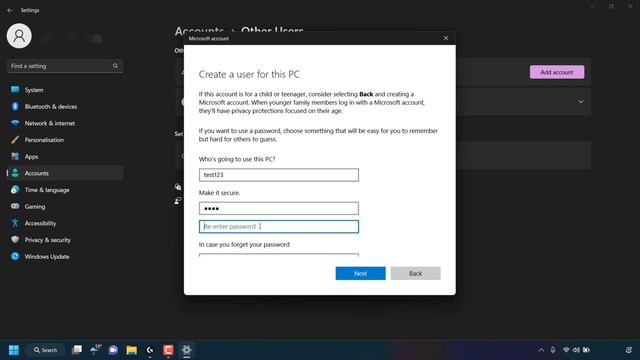Show hidden tray icons chevron

pos(541,350)
